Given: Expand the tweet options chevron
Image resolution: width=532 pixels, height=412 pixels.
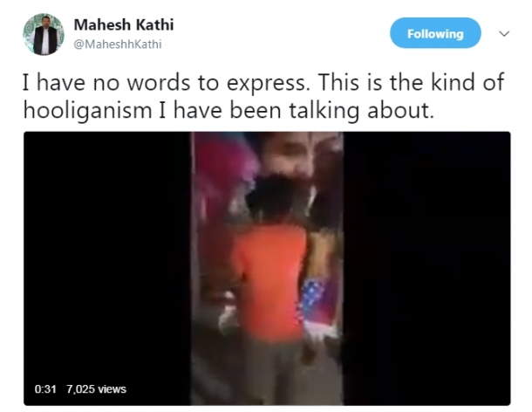Looking at the screenshot, I should pyautogui.click(x=504, y=34).
